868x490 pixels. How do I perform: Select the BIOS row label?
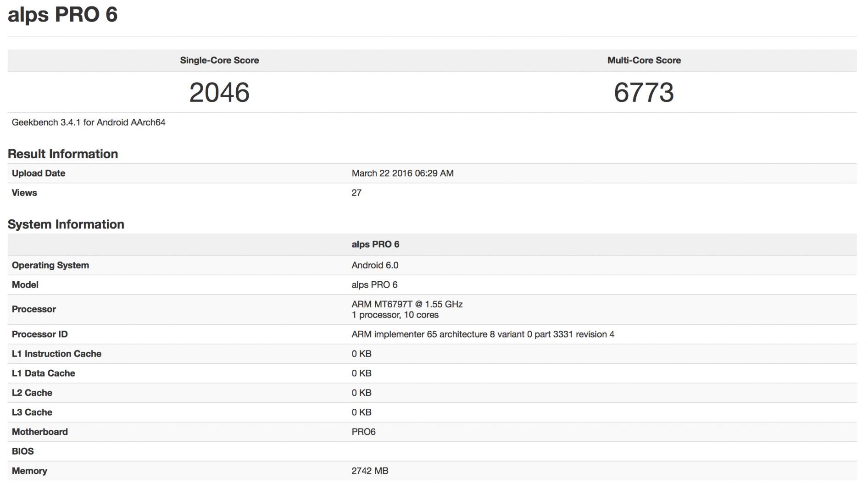pos(23,451)
